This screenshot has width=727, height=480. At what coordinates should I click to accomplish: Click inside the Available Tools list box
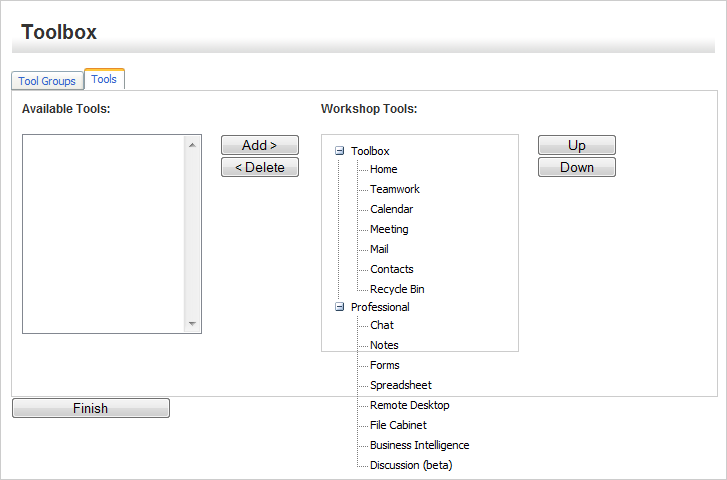(103, 233)
